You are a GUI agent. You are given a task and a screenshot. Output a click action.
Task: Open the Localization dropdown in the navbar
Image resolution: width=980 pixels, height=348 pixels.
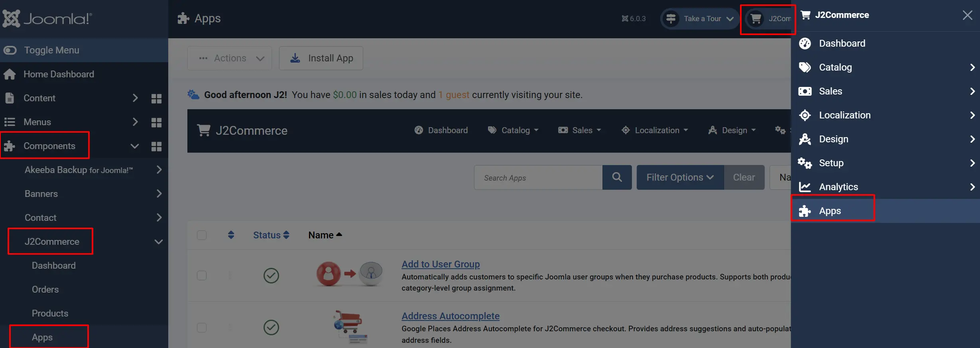point(655,130)
